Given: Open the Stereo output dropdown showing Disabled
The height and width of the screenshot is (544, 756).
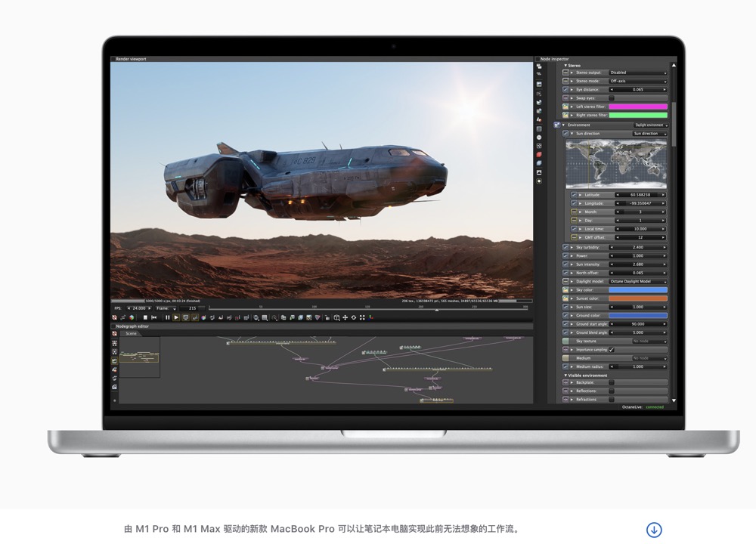Looking at the screenshot, I should pos(638,73).
